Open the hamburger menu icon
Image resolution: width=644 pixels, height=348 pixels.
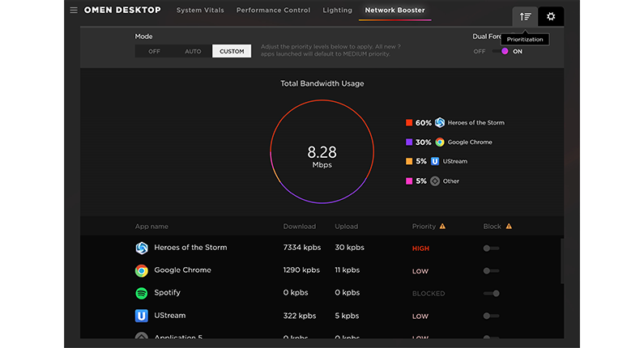74,11
